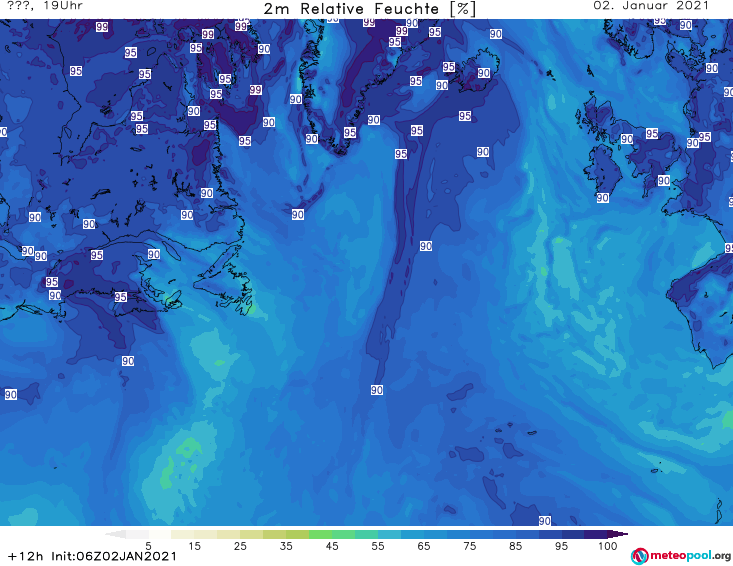Click the legend value '35'

pos(286,546)
